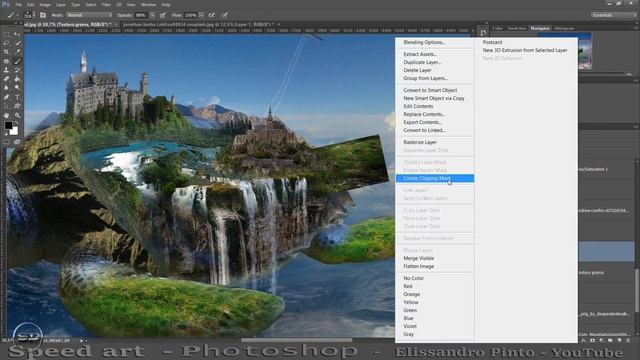The image size is (640, 360).
Task: Click the Navigator zoom slider
Action: (x=629, y=74)
